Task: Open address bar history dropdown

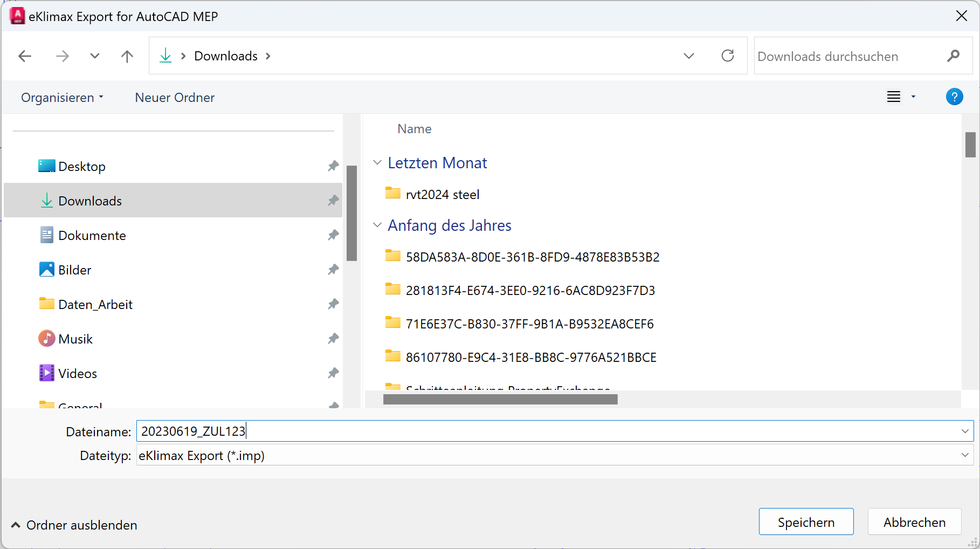Action: (689, 56)
